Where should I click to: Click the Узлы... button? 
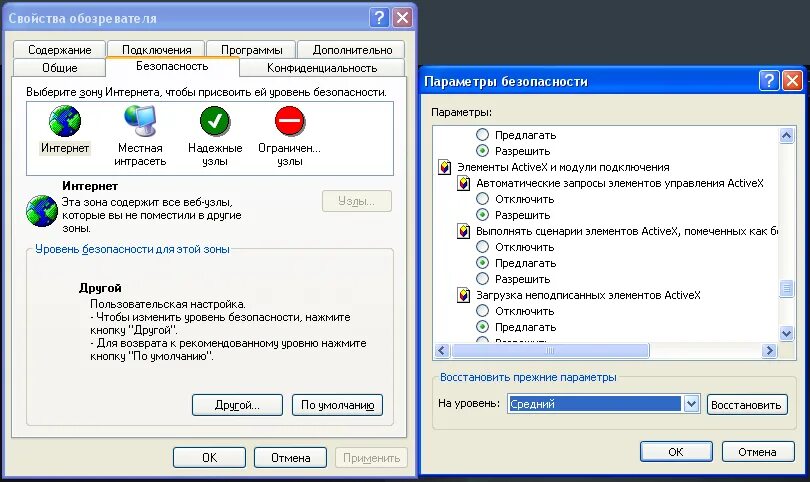click(356, 201)
